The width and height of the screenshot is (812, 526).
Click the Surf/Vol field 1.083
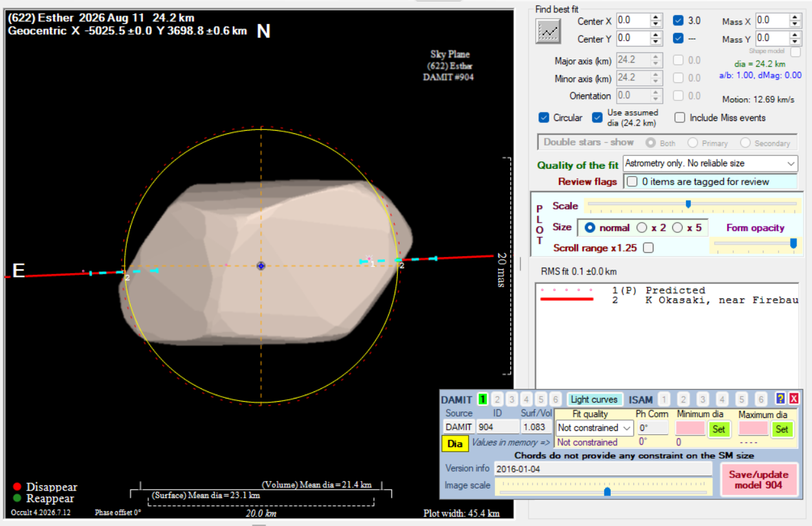click(537, 427)
